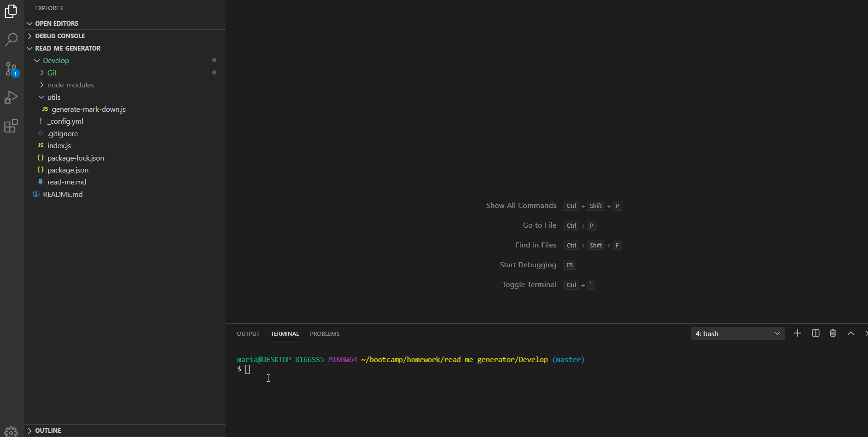Open the Search view icon
Image resolution: width=868 pixels, height=437 pixels.
tap(11, 40)
